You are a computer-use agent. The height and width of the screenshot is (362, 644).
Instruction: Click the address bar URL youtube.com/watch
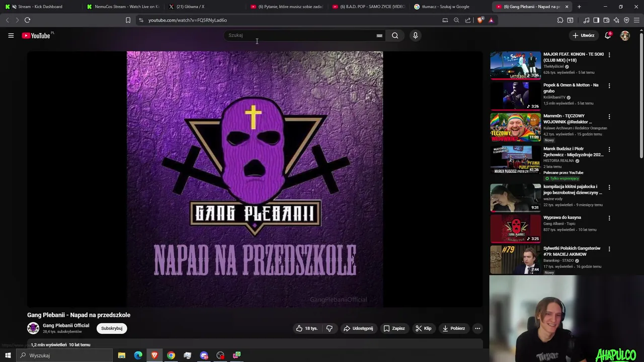(188, 20)
